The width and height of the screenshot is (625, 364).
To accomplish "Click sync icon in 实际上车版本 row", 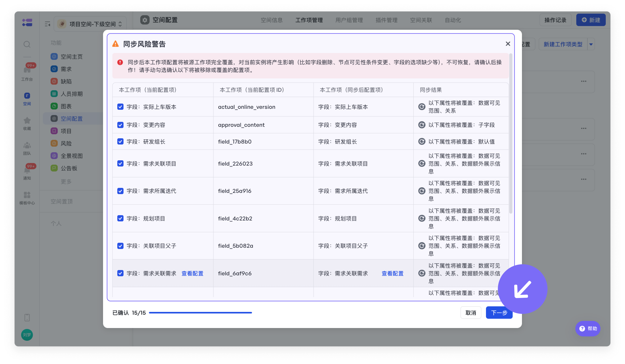I will tap(422, 107).
